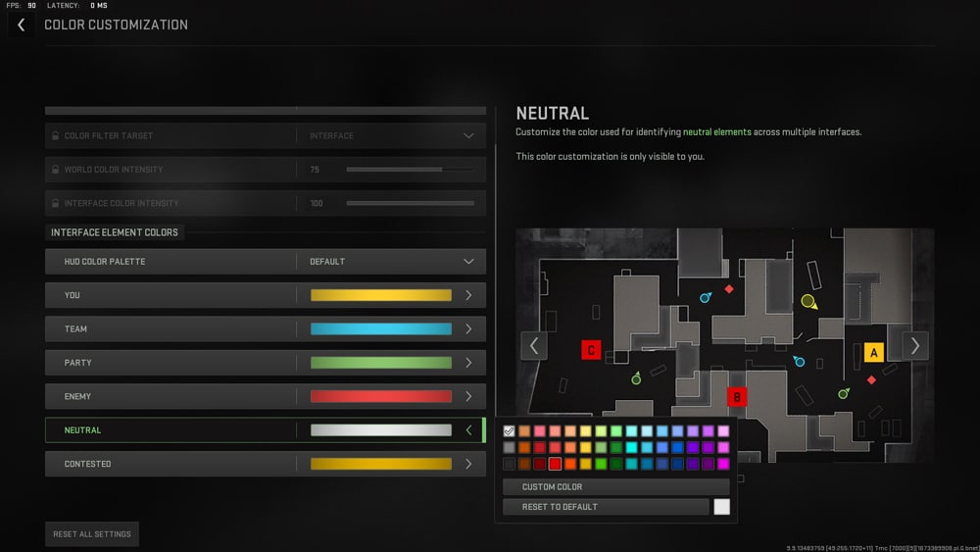The width and height of the screenshot is (980, 552).
Task: Click the lock icon beside Color Filter Target
Action: coord(55,136)
